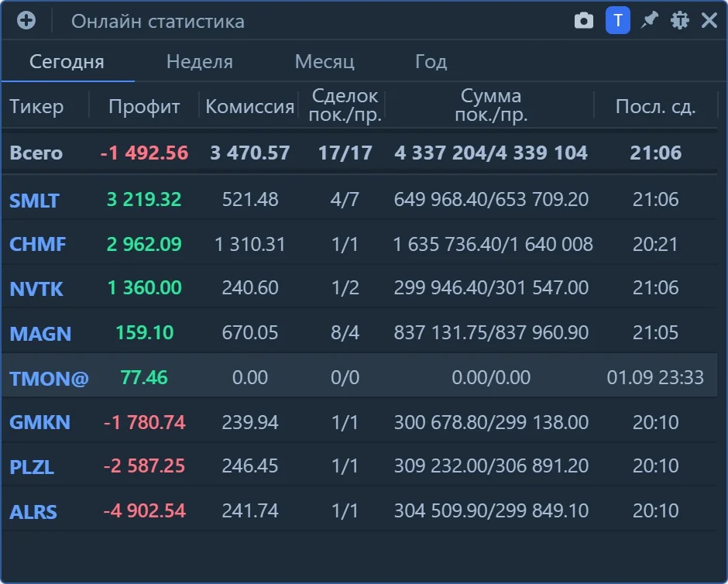Open the PLZL ticker
Image resolution: width=728 pixels, height=584 pixels.
(x=32, y=466)
